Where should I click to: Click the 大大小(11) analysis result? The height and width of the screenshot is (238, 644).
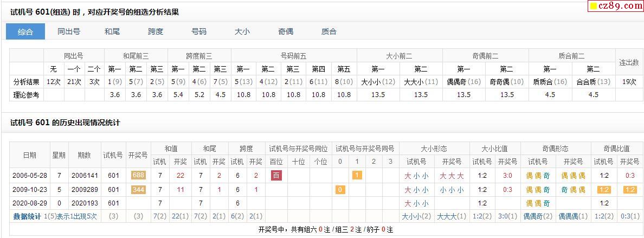tap(421, 82)
